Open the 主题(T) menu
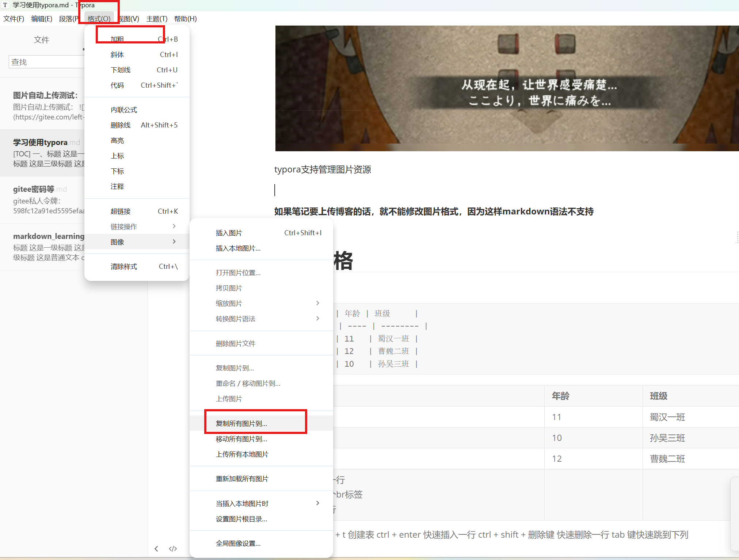Viewport: 739px width, 560px height. tap(157, 19)
